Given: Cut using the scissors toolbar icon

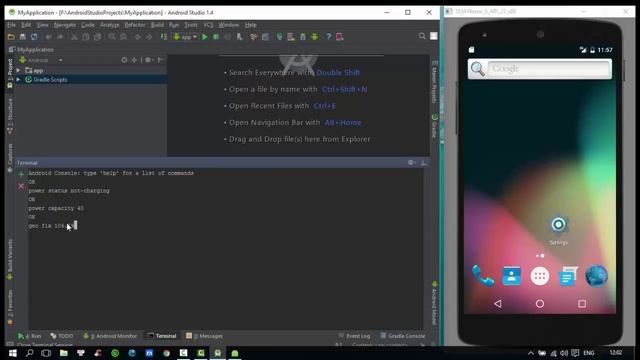Looking at the screenshot, I should tap(74, 37).
